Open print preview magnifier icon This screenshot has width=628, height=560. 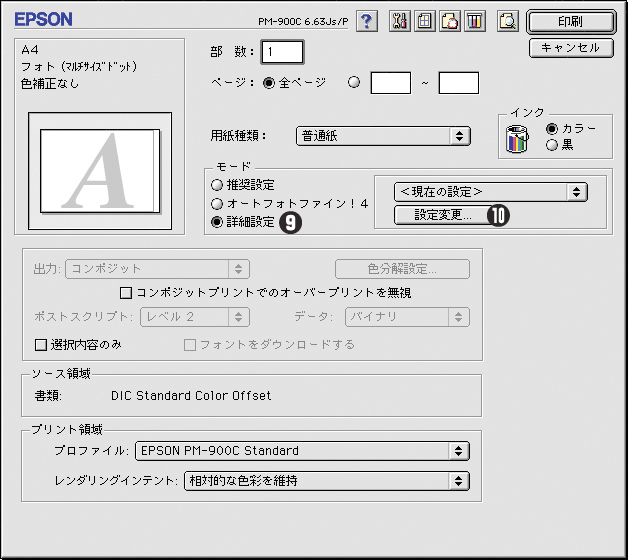(x=508, y=21)
